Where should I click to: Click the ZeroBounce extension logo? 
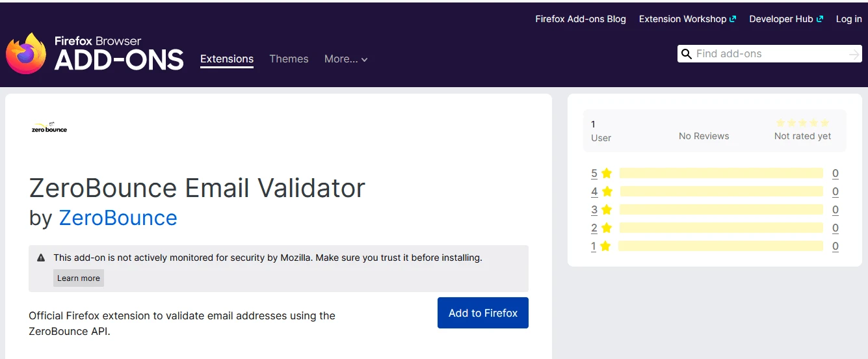pyautogui.click(x=49, y=127)
